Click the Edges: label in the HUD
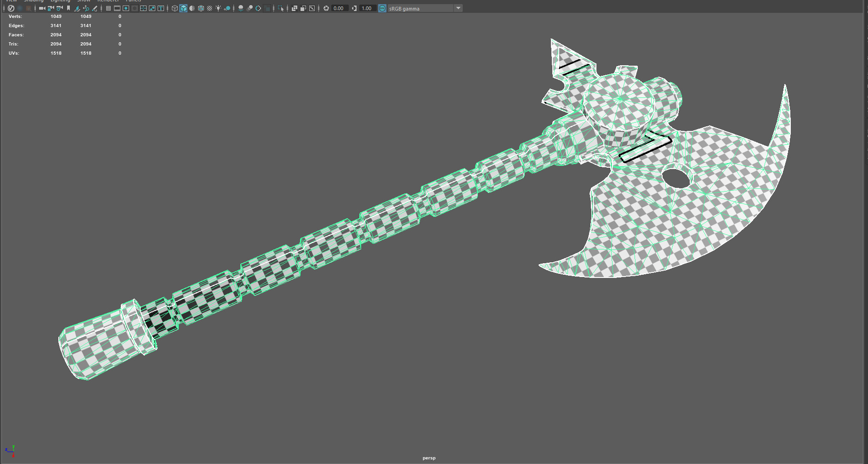This screenshot has height=464, width=868. [17, 25]
